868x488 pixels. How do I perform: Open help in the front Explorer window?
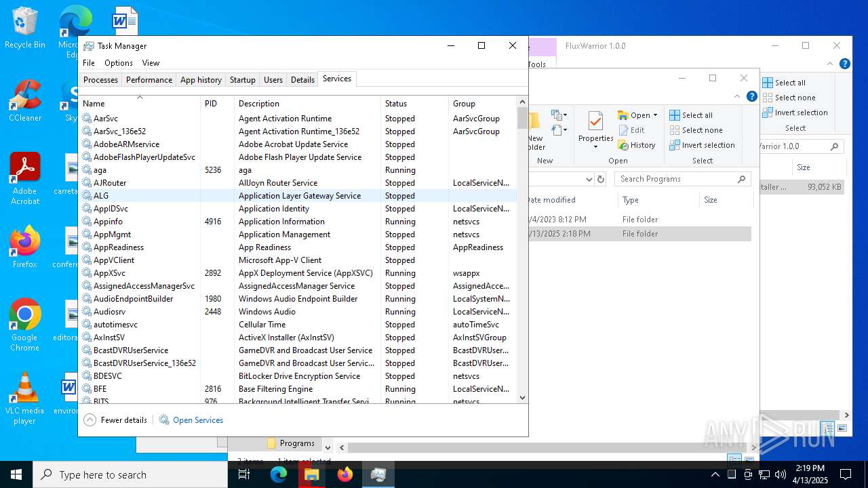(x=752, y=96)
